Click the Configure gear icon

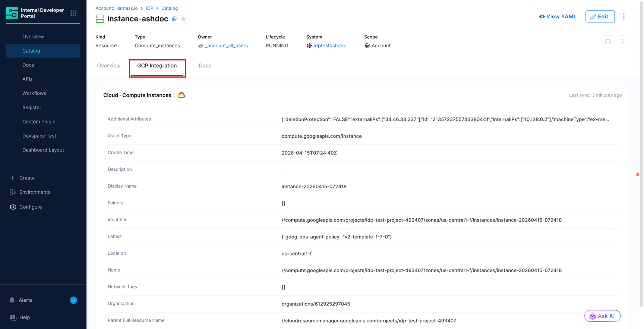click(x=13, y=207)
